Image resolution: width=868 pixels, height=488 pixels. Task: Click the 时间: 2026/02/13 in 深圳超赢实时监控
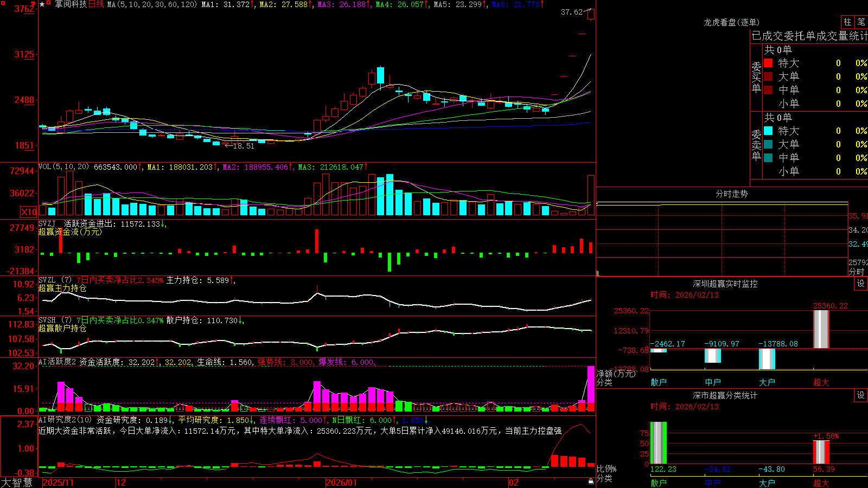click(x=685, y=295)
